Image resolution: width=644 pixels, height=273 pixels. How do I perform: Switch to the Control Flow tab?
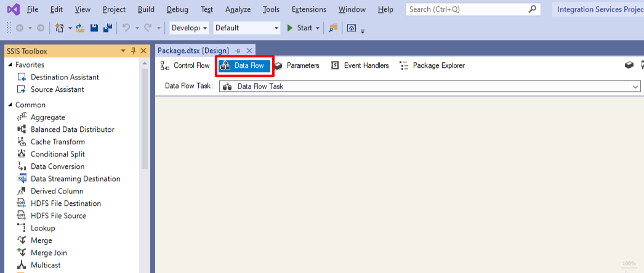click(185, 65)
